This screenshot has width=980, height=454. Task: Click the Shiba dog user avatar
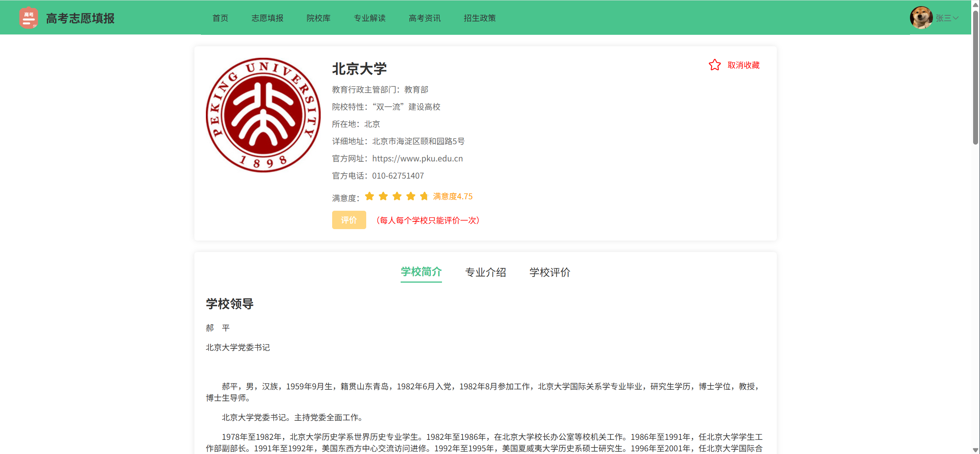tap(921, 18)
